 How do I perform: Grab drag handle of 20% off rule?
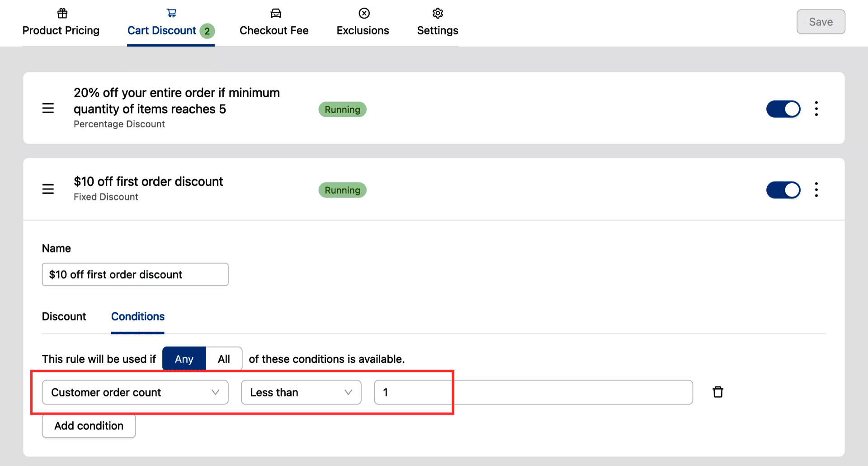pos(48,109)
